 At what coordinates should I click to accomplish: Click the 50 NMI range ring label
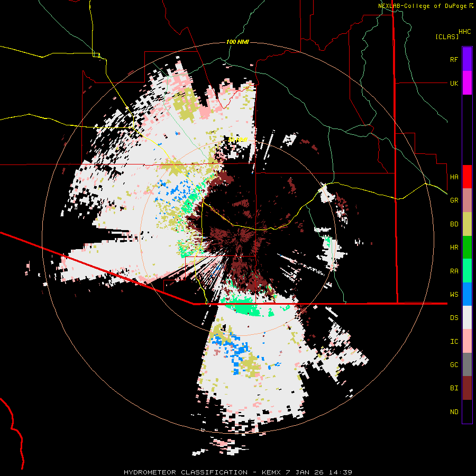pos(237,140)
